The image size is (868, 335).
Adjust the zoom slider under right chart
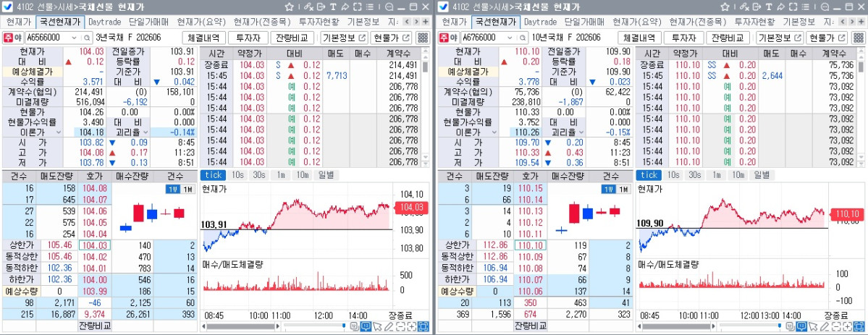click(780, 326)
